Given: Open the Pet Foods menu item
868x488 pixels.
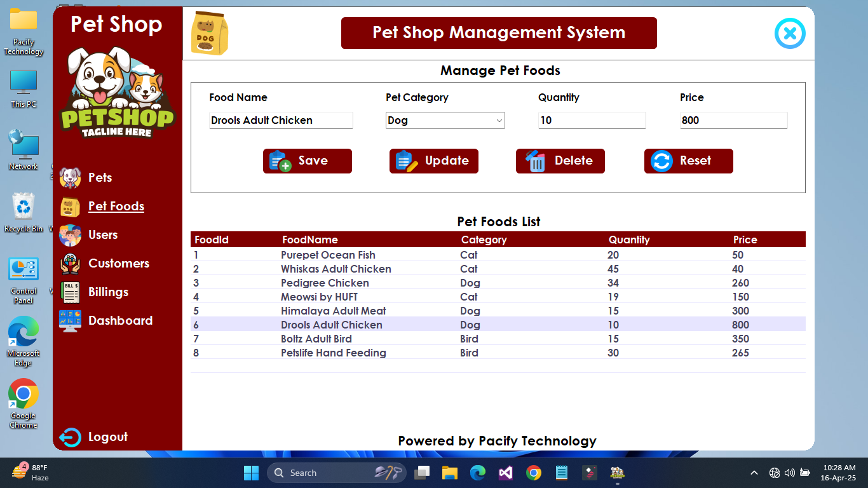Looking at the screenshot, I should click(116, 207).
